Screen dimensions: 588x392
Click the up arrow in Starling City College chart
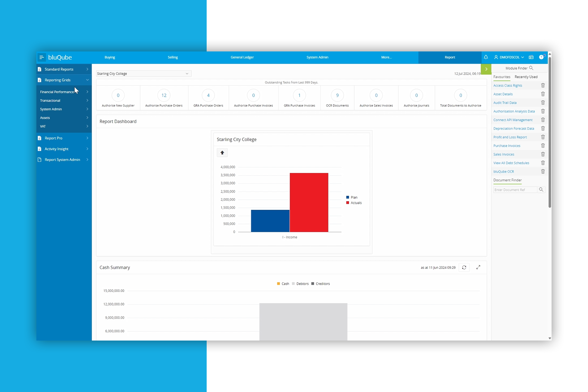(x=222, y=153)
